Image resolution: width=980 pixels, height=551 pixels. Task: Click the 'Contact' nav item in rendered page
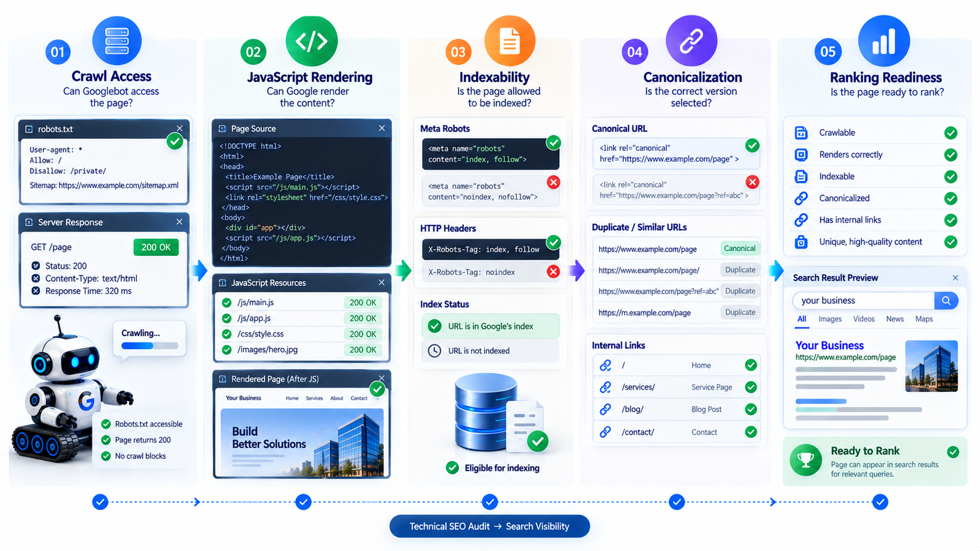(x=359, y=399)
